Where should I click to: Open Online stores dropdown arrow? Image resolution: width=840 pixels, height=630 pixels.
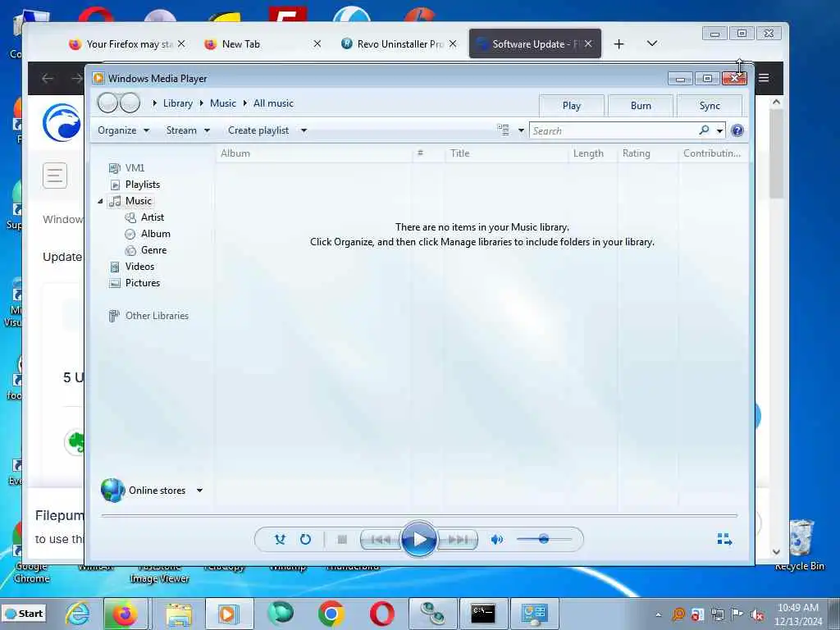coord(199,491)
